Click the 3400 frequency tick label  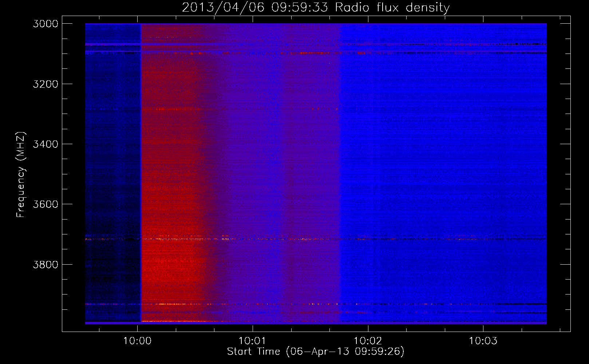[x=46, y=144]
